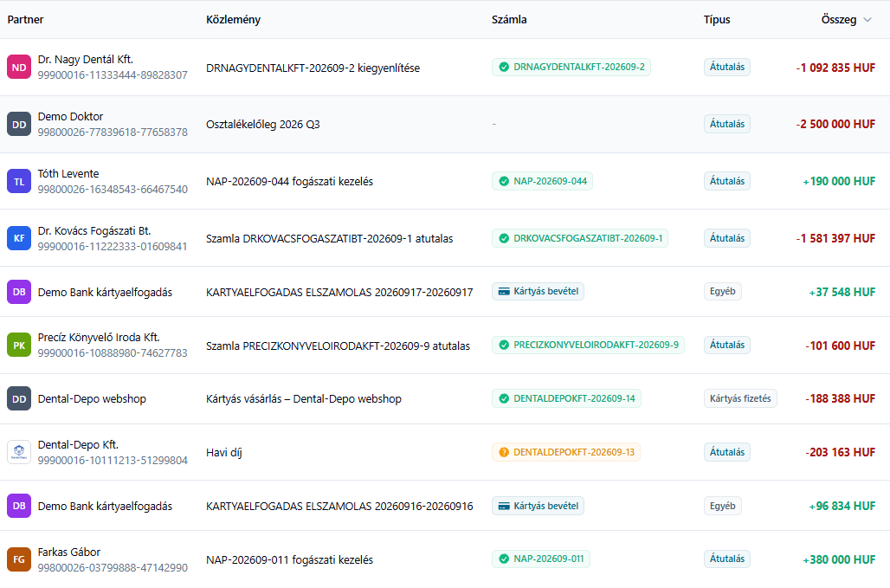Image resolution: width=890 pixels, height=588 pixels.
Task: Click the partner name Farkas Gábor
Action: click(x=69, y=552)
